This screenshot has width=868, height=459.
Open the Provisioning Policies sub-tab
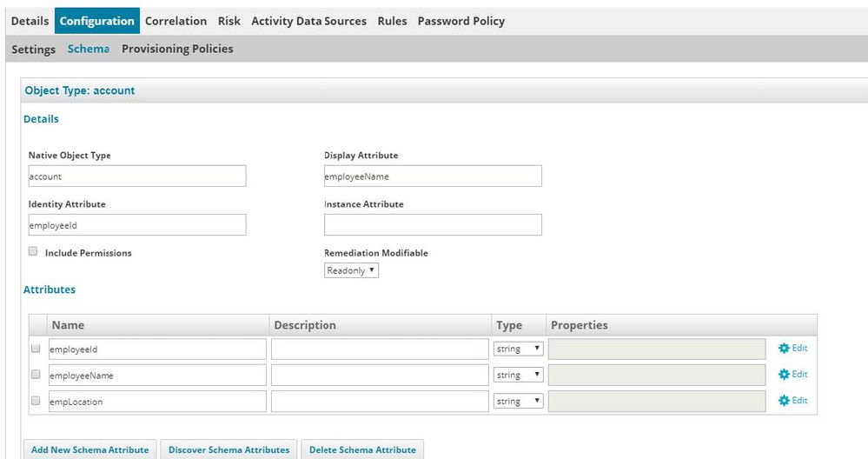tap(177, 49)
